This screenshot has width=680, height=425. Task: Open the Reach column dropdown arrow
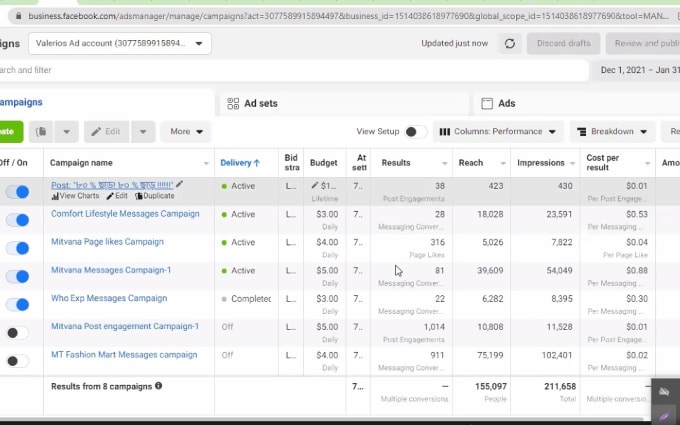tap(503, 163)
